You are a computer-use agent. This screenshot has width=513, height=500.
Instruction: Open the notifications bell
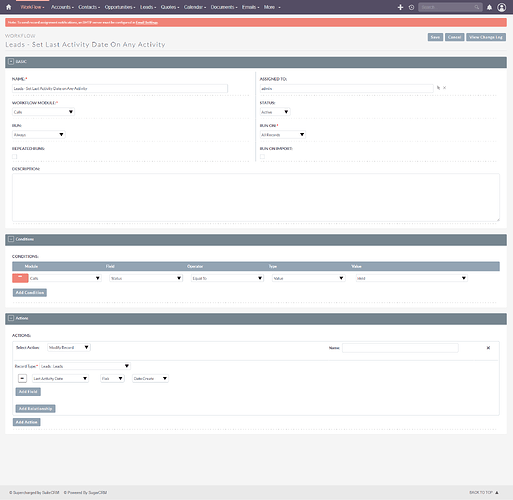click(489, 7)
